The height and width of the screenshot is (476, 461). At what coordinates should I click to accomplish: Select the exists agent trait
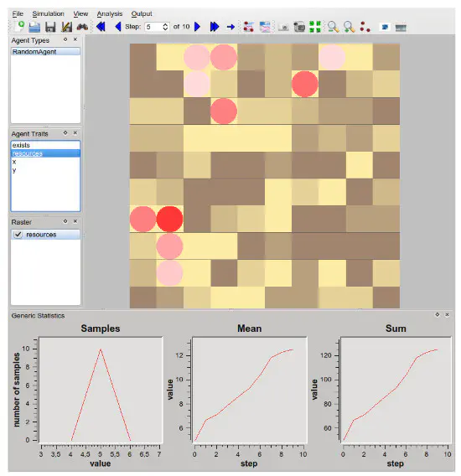point(45,145)
